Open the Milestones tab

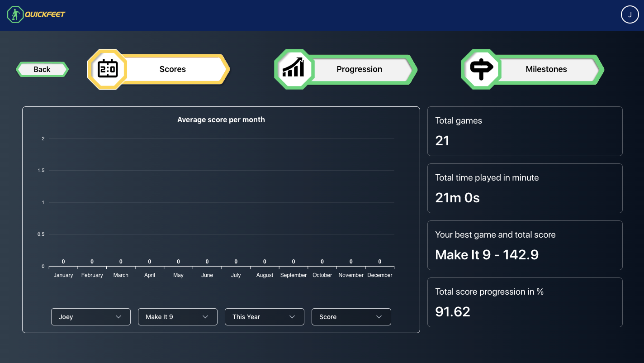pos(546,69)
